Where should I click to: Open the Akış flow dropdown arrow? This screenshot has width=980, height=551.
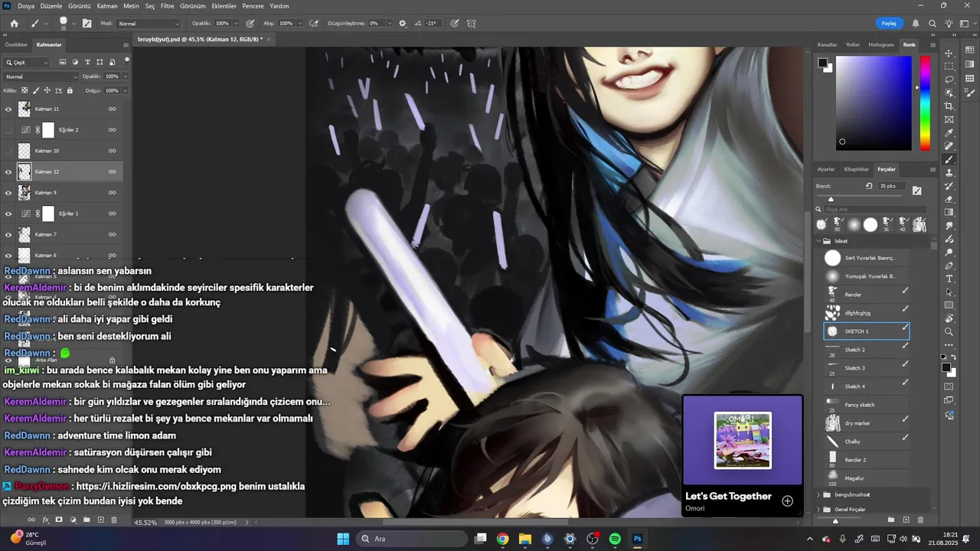(x=299, y=24)
